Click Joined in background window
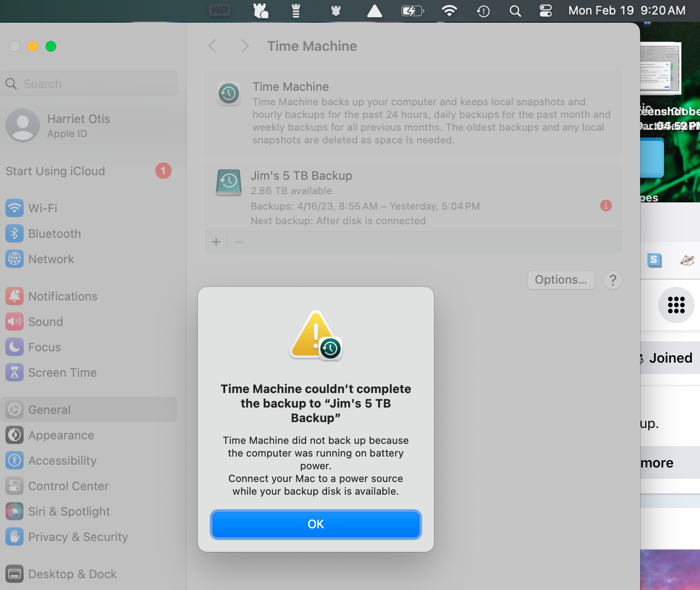Viewport: 700px width, 590px height. click(670, 358)
